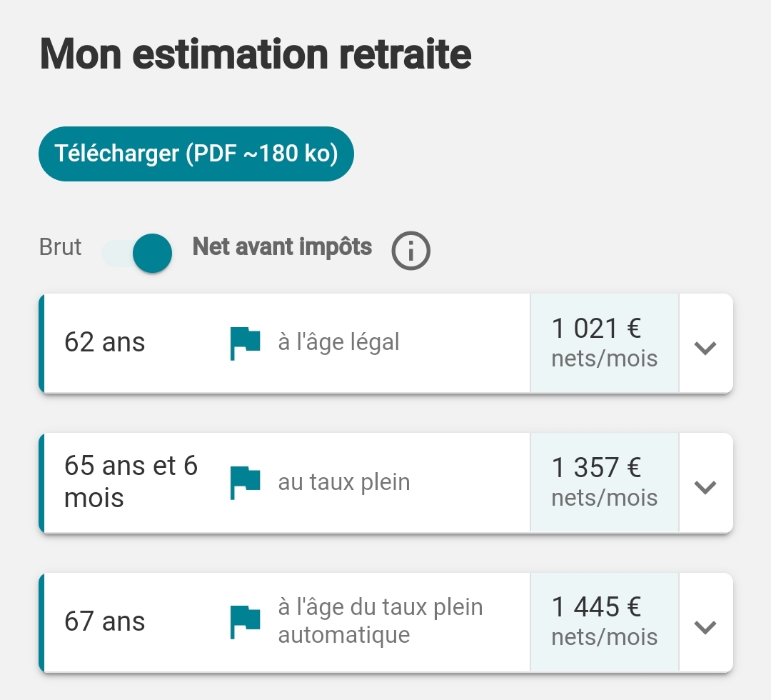Select the 62 ans age label
This screenshot has height=700, width=771.
point(105,343)
